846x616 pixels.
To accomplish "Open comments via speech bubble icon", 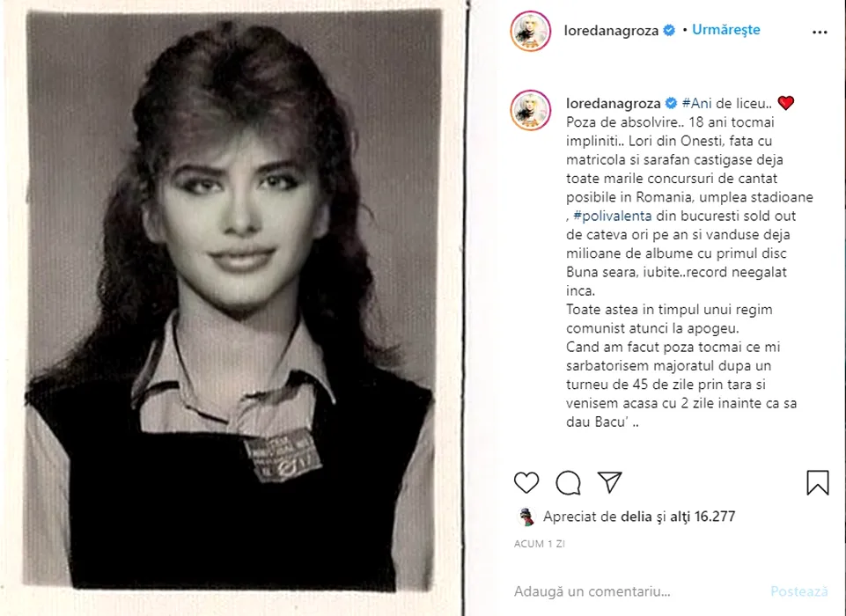I will click(x=569, y=482).
